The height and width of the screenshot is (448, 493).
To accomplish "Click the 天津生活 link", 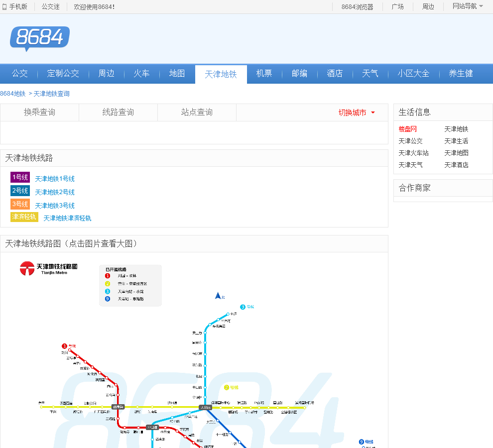I will pos(456,141).
